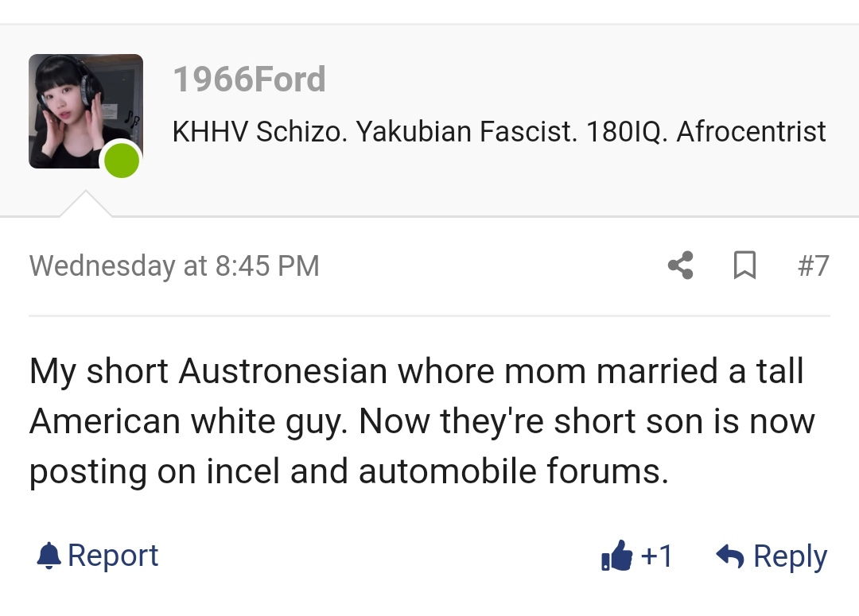Open the 'Wednesday at 8:45 PM' timestamp permalink
859x616 pixels.
174,265
